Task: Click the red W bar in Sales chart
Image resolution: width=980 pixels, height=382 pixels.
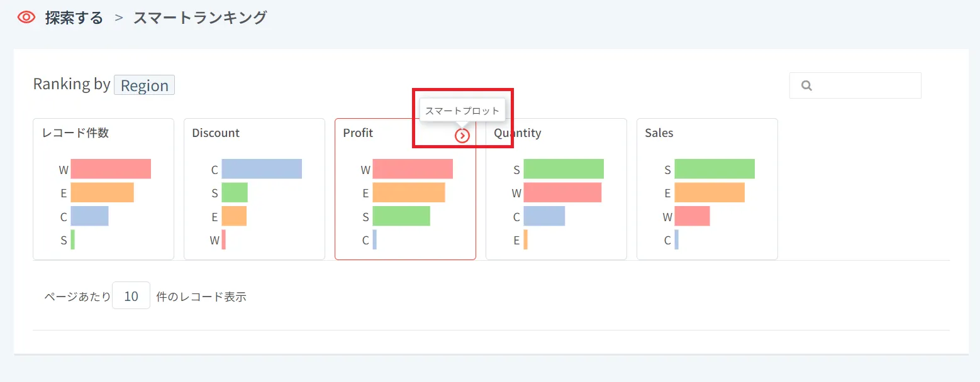Action: tap(692, 217)
